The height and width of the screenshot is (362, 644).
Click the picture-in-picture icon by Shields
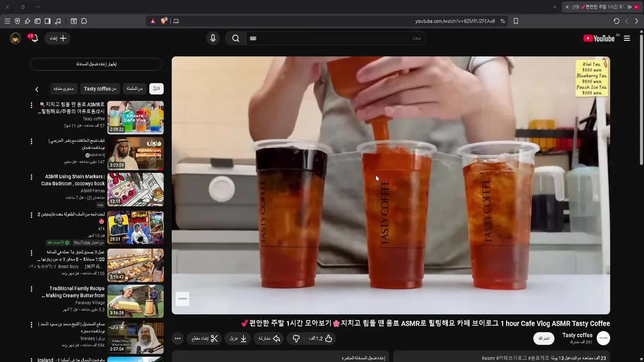tap(176, 21)
